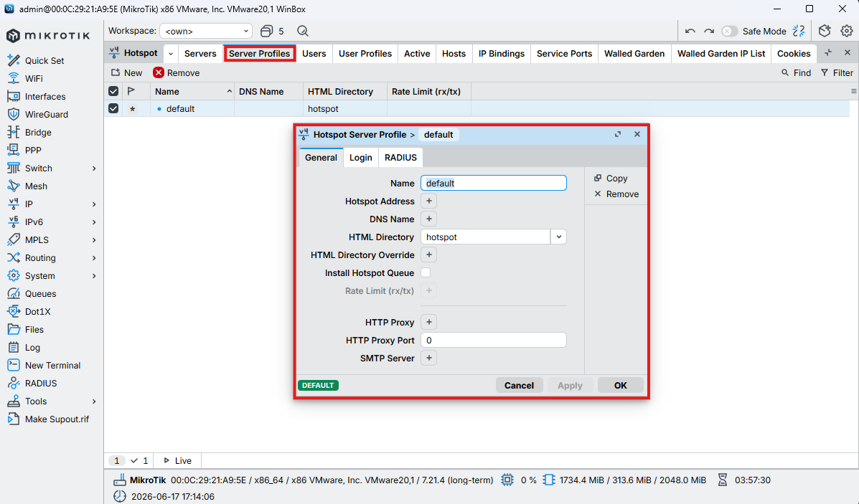Expand the Tools submenu

(x=94, y=401)
